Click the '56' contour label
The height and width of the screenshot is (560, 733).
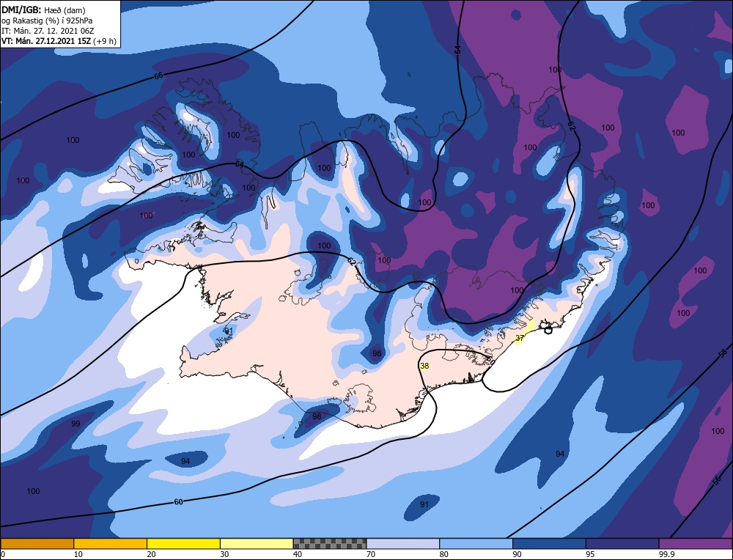click(x=717, y=481)
